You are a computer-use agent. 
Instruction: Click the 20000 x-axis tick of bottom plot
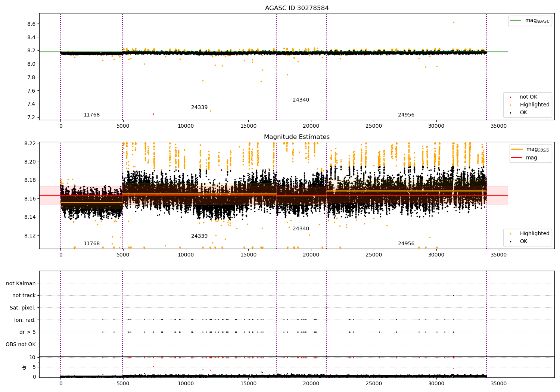(x=311, y=383)
